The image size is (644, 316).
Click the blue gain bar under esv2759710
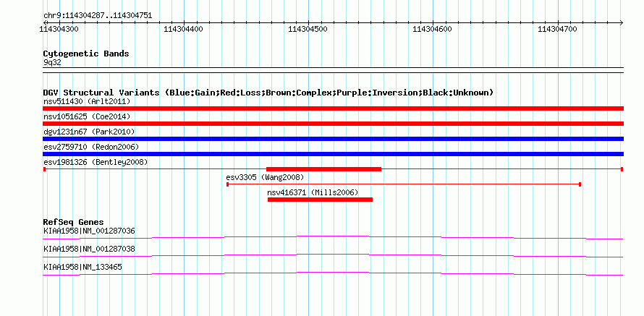[x=333, y=154]
